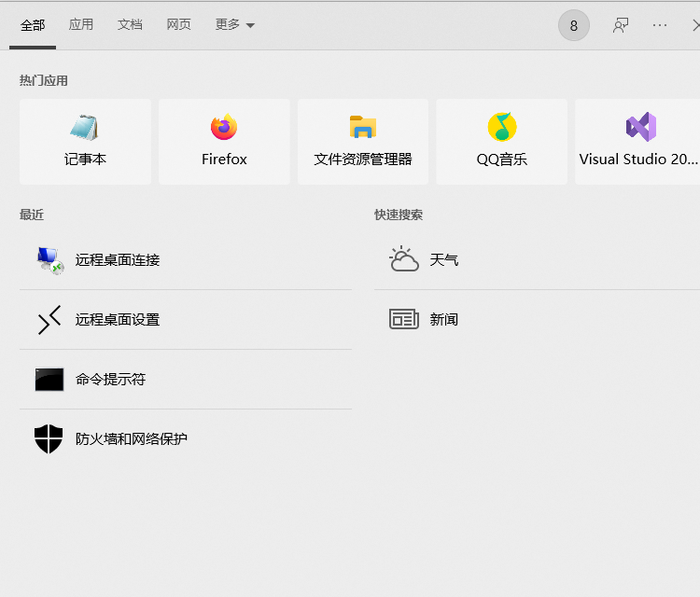
Task: Click the Visual Studio 20... label
Action: [638, 160]
